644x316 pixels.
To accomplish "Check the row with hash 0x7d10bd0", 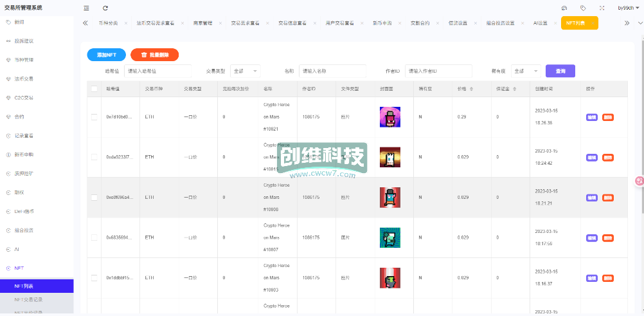I will tap(94, 117).
